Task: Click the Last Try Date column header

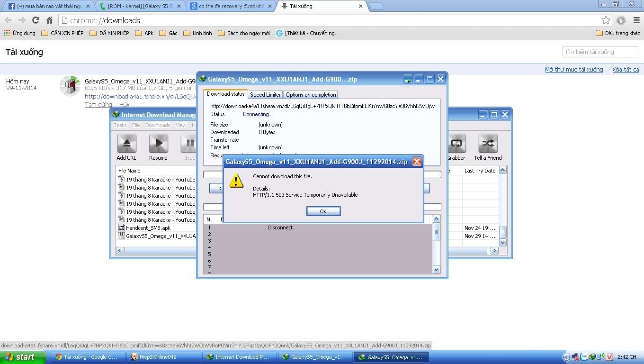Action: [480, 171]
